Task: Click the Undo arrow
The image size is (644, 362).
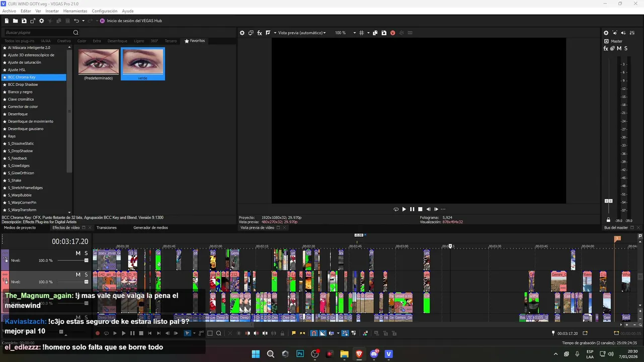Action: tap(76, 21)
